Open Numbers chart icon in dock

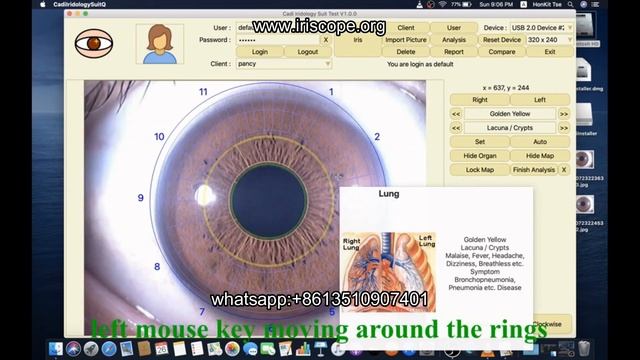pyautogui.click(x=303, y=349)
